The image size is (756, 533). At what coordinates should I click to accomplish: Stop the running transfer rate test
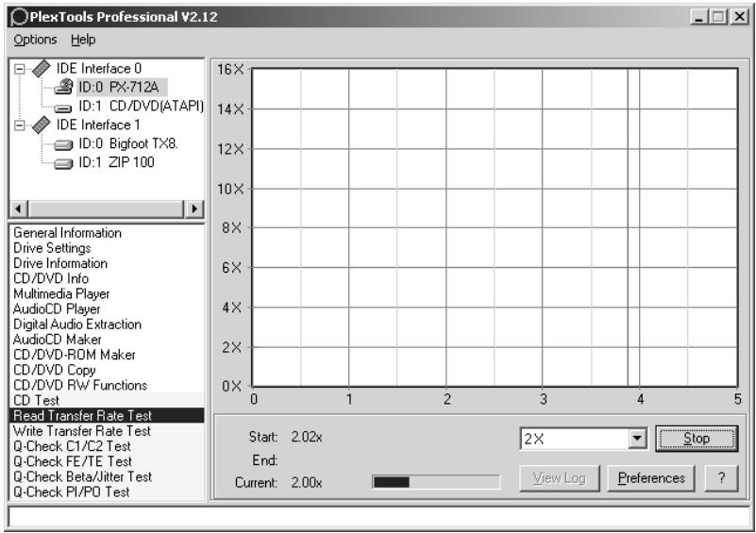point(697,439)
